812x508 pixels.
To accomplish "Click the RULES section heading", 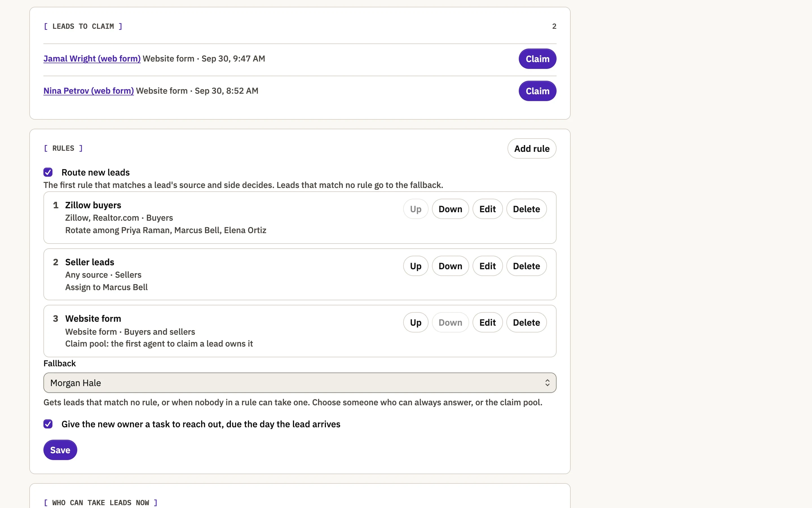I will pyautogui.click(x=63, y=148).
